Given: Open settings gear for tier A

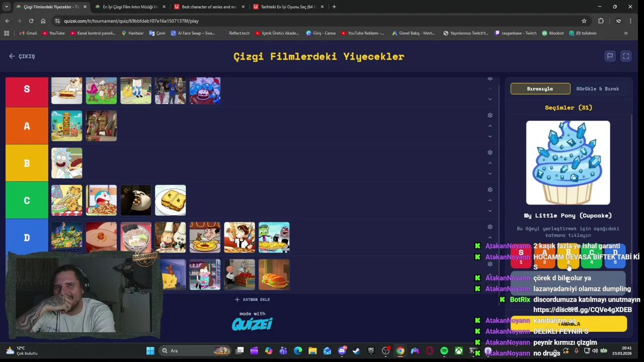Looking at the screenshot, I should 490,115.
